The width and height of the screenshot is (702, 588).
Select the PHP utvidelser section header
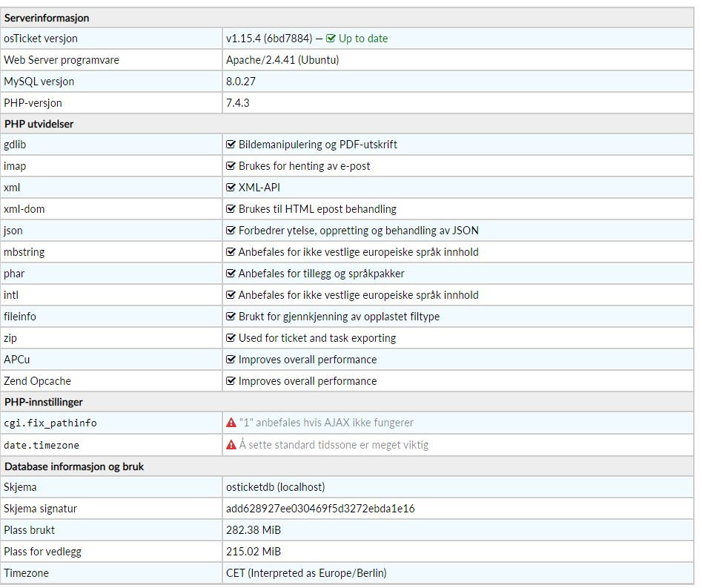pos(347,124)
